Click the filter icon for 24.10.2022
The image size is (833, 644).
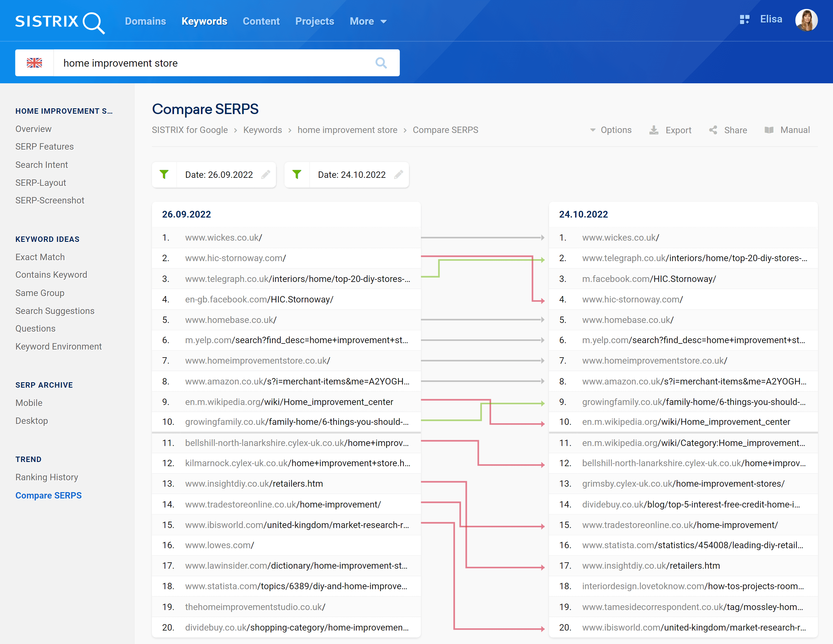(297, 175)
